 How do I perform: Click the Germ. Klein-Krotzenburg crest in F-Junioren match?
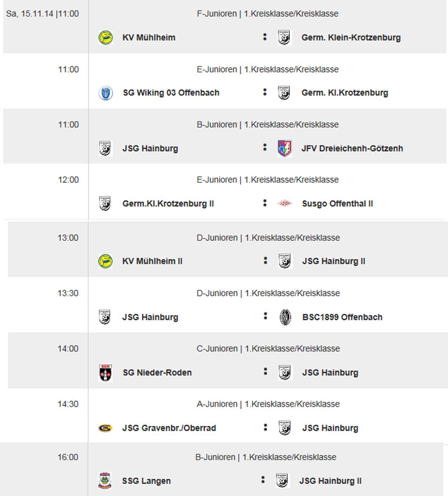284,37
